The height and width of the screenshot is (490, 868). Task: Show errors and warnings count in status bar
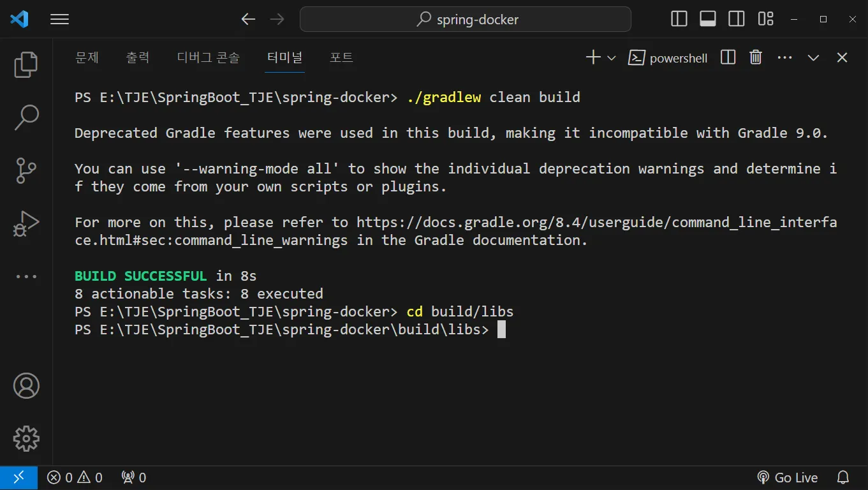pyautogui.click(x=75, y=477)
